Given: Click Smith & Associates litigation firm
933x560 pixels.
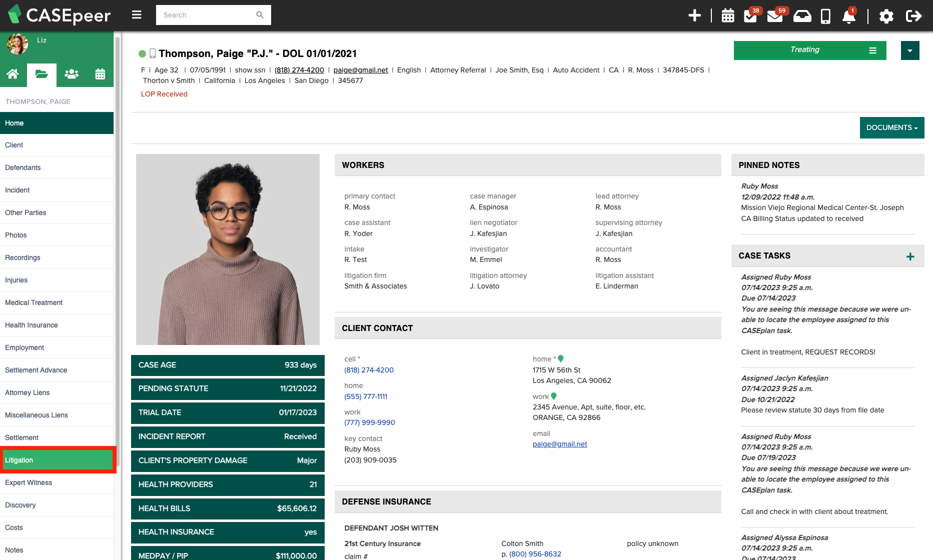Looking at the screenshot, I should pos(375,286).
